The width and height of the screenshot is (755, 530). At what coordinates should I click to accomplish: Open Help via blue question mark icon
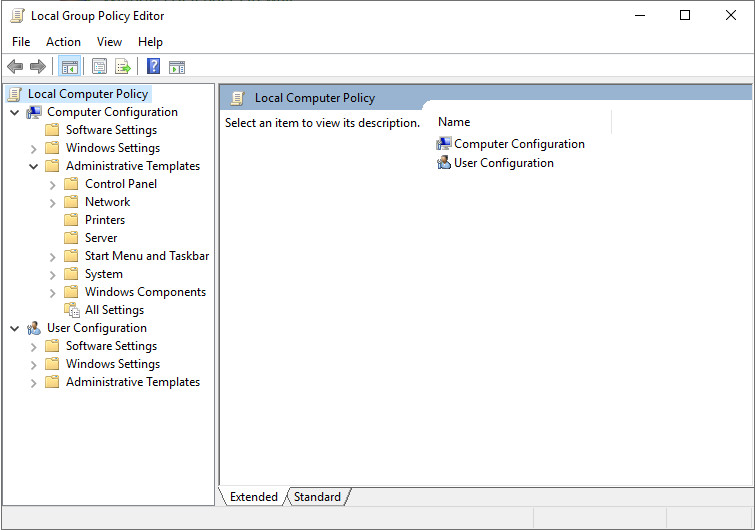coord(153,67)
